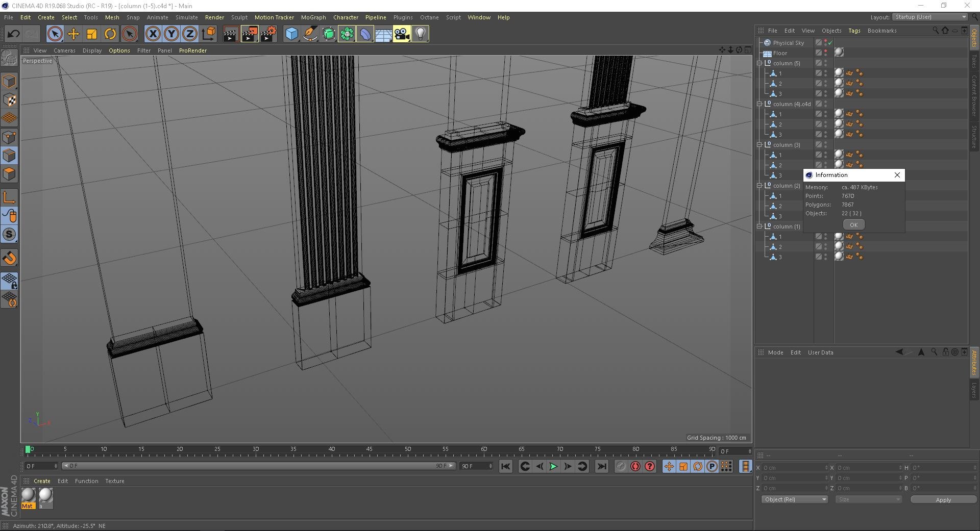Screen dimensions: 980x531
Task: Open the Character menu
Action: tap(346, 17)
